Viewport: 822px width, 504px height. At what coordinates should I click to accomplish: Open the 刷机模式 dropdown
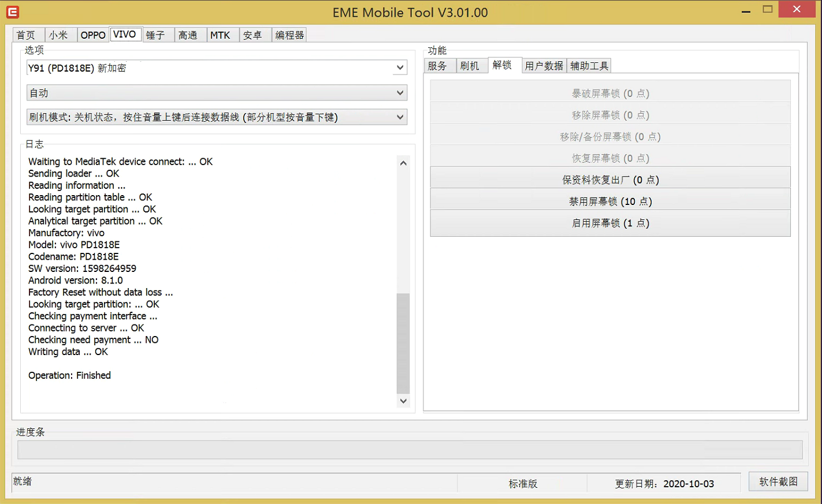point(217,117)
